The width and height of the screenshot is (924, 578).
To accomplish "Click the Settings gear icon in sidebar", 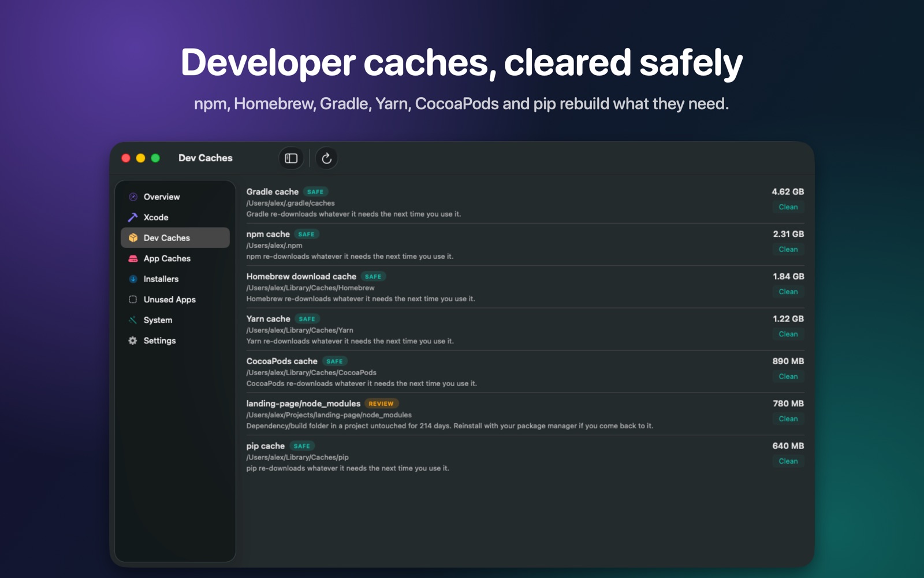I will click(x=133, y=340).
